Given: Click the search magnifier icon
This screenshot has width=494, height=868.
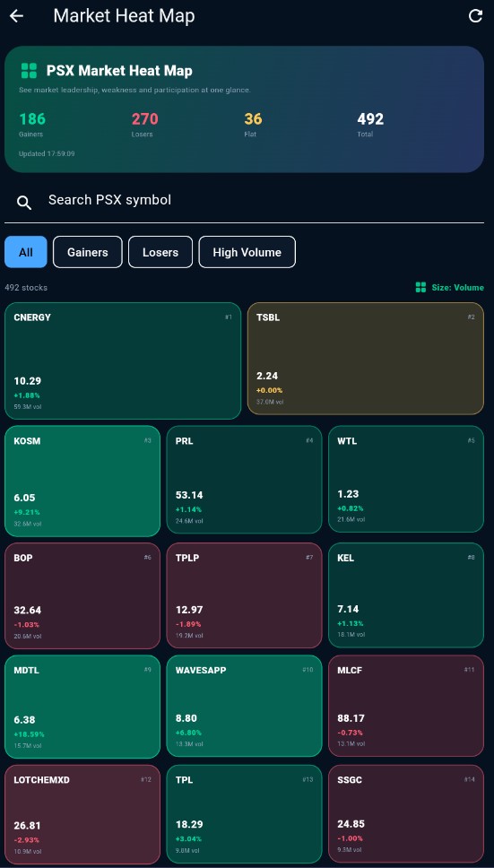Looking at the screenshot, I should click(x=24, y=203).
